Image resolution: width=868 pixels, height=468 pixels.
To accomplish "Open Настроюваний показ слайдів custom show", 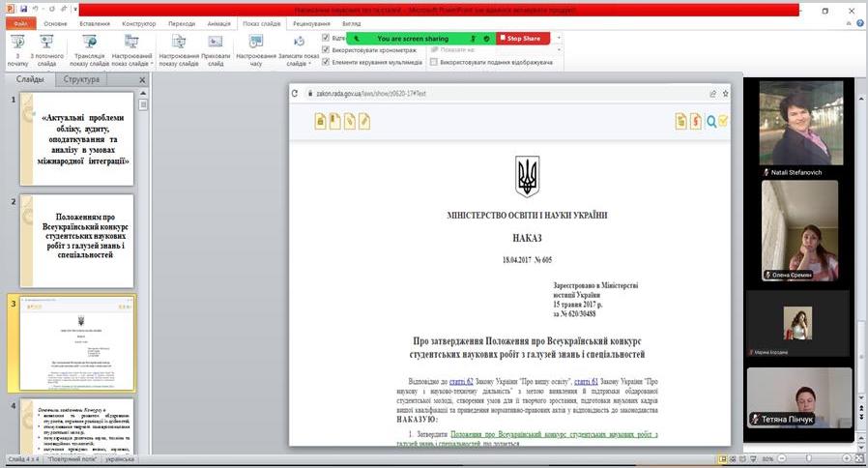I will tap(131, 50).
